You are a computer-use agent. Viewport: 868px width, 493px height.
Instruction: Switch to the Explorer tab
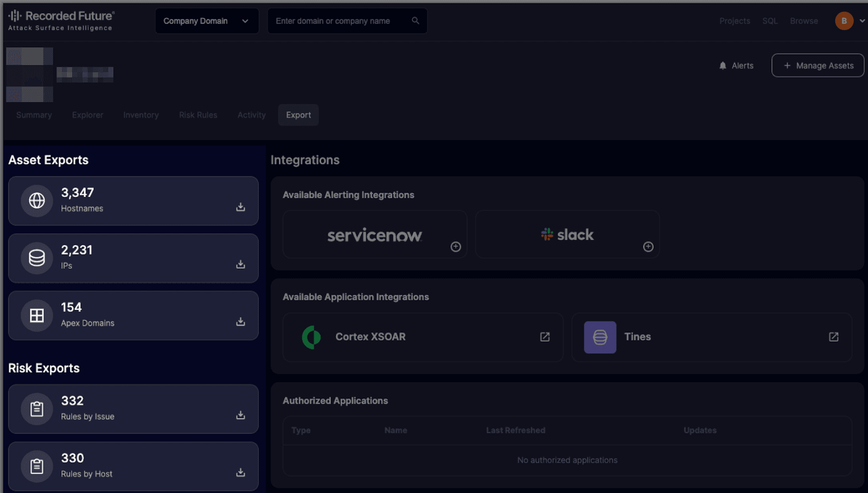tap(87, 115)
